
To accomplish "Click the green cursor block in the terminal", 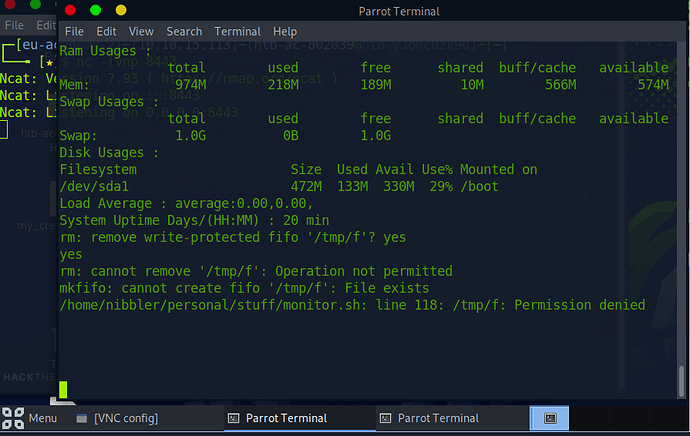I will pyautogui.click(x=63, y=389).
